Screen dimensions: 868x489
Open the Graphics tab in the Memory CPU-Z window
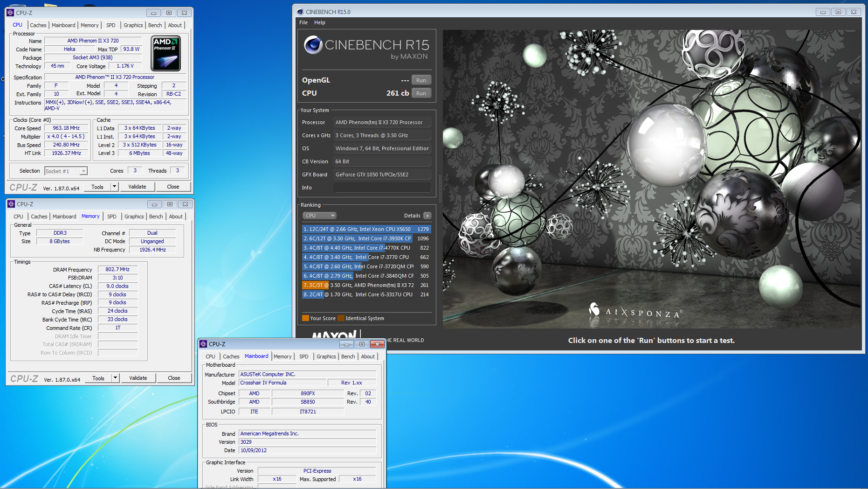coord(134,217)
